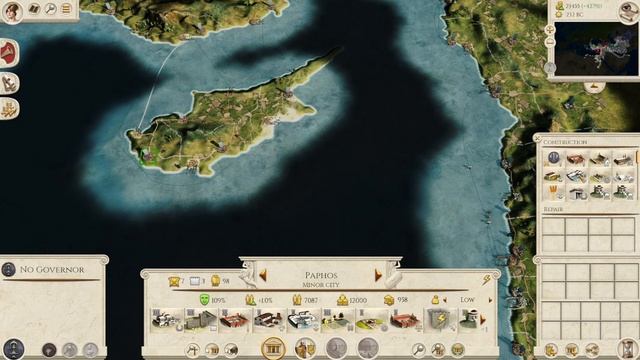Viewport: 640px width, 360px height.
Task: Select the first white building in settlement bar
Action: (x=167, y=320)
